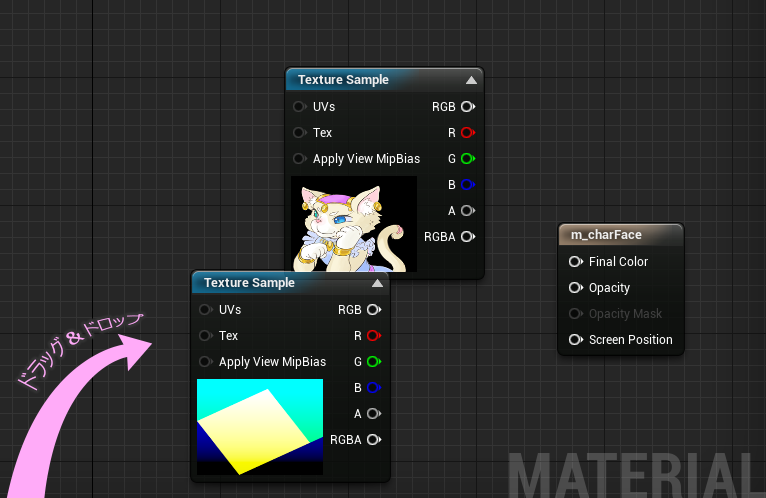Click 'Opacity Mask' label on m_charFace
The height and width of the screenshot is (498, 766).
tap(625, 314)
